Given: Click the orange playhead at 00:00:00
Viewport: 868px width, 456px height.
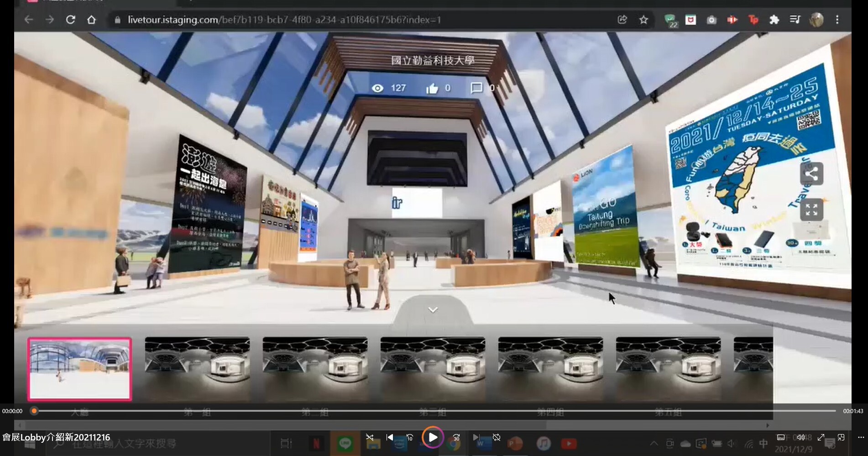Looking at the screenshot, I should 34,411.
